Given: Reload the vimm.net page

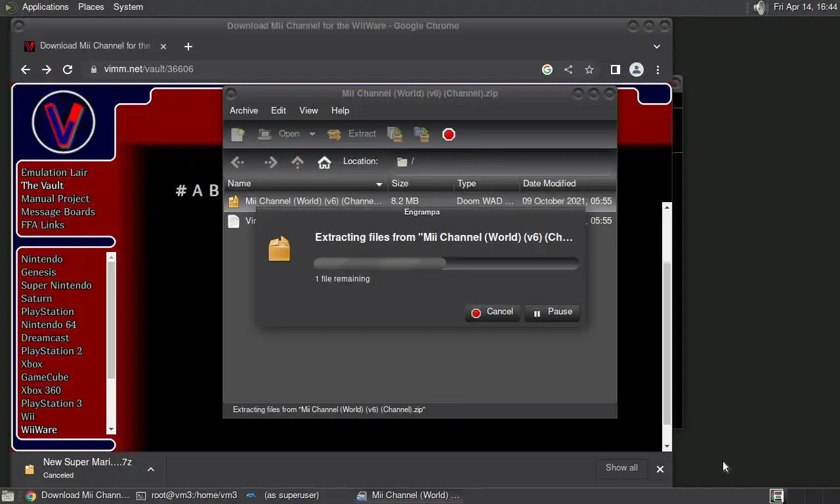Looking at the screenshot, I should point(67,70).
